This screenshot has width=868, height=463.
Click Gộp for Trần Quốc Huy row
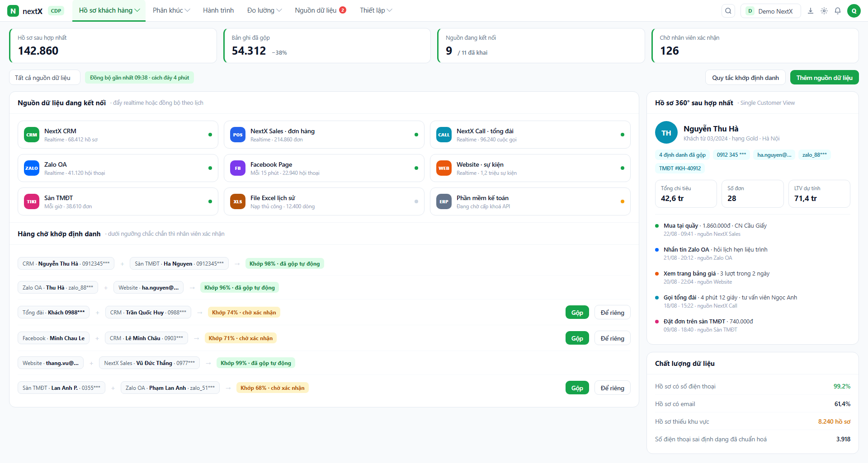coord(577,313)
